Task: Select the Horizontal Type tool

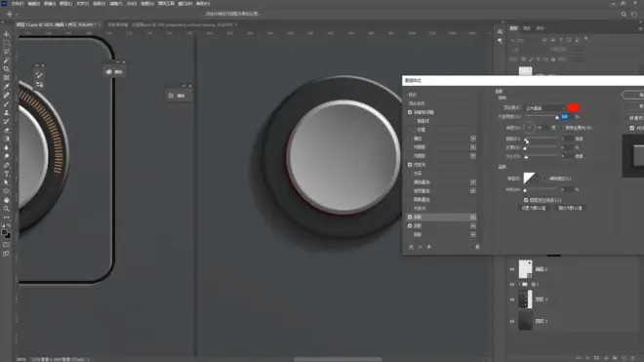Action: coord(6,174)
